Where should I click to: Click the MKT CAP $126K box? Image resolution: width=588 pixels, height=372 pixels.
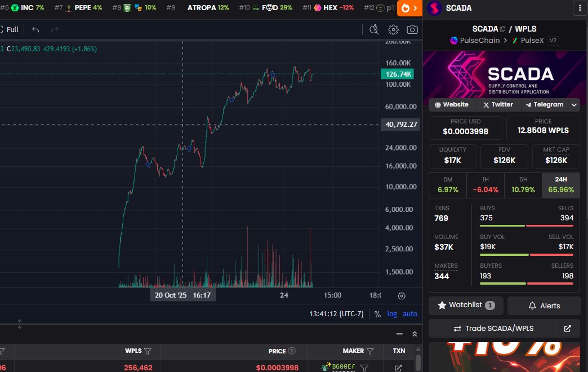(556, 156)
